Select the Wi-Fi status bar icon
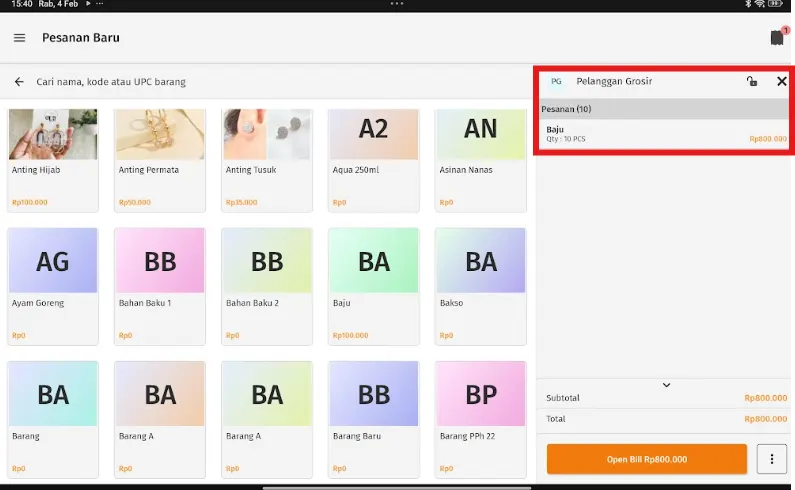Screen dimensions: 795x490 pyautogui.click(x=761, y=5)
